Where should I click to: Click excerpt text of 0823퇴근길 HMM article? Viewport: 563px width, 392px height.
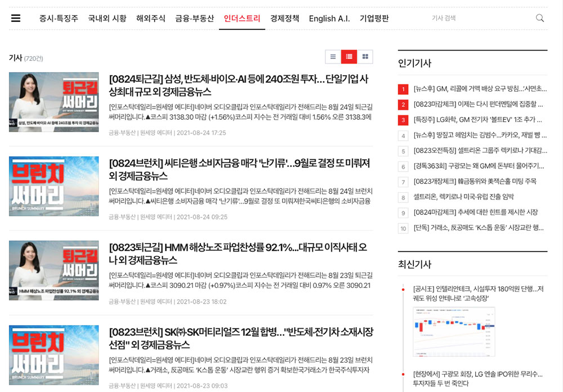(x=240, y=281)
